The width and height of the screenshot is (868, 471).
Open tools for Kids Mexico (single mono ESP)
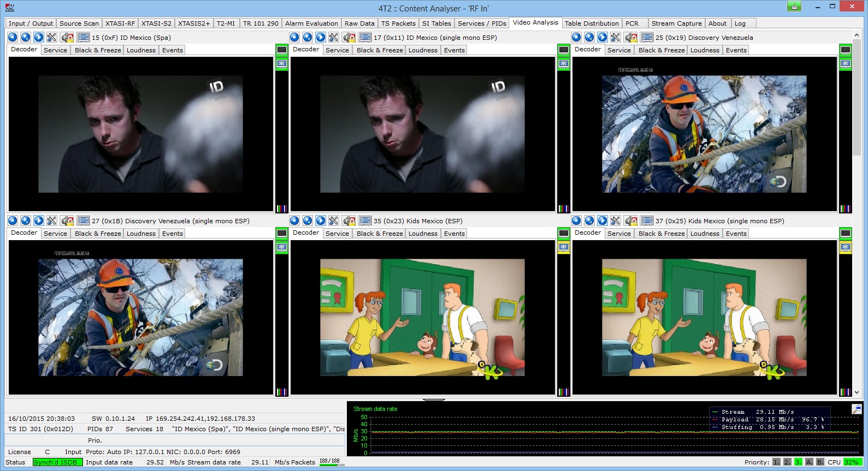616,220
